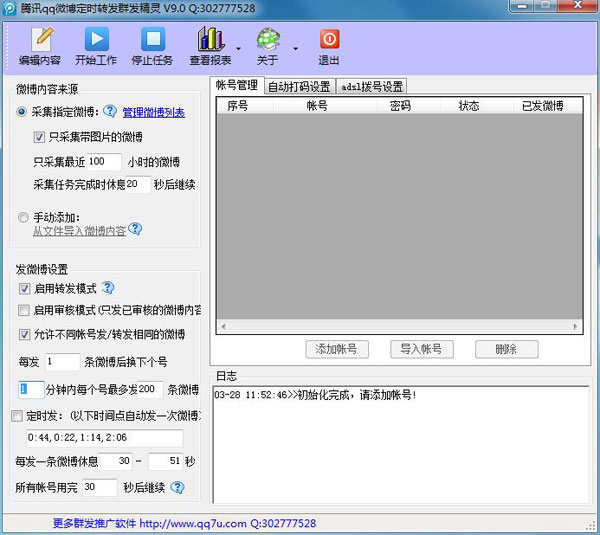
Task: Click the window resize grip corner
Action: (592, 527)
